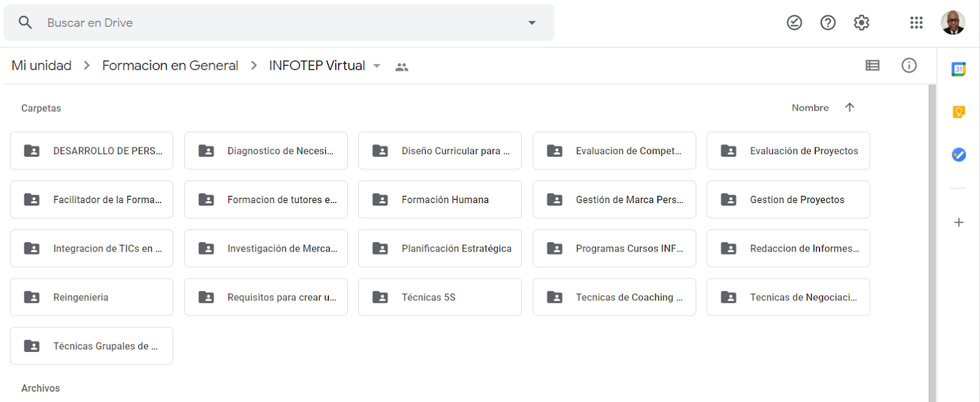
Task: Click INFOTEP Virtual breadcrumb title
Action: [x=317, y=65]
